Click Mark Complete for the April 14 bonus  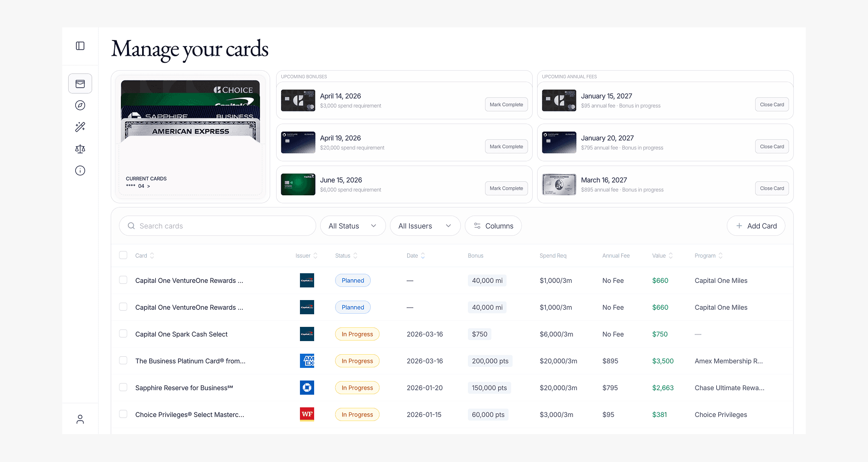tap(506, 104)
